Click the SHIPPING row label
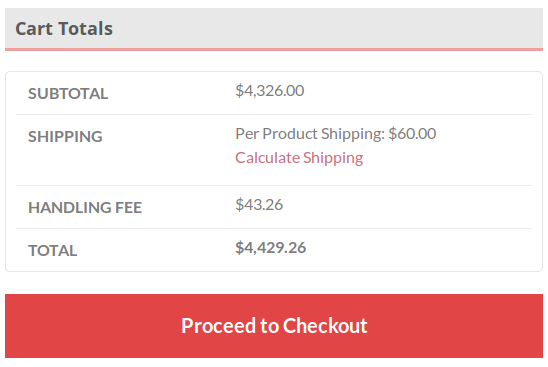Image resolution: width=548 pixels, height=367 pixels. pyautogui.click(x=65, y=137)
